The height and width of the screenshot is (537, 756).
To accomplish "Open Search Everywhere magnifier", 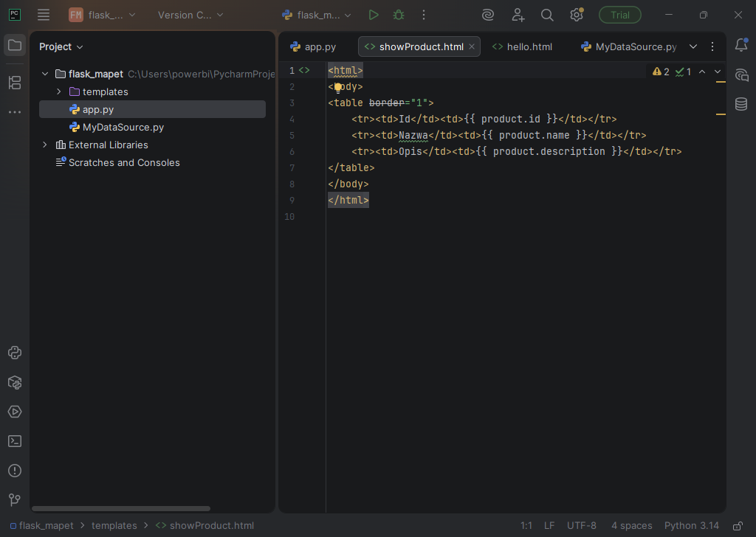I will click(x=547, y=15).
